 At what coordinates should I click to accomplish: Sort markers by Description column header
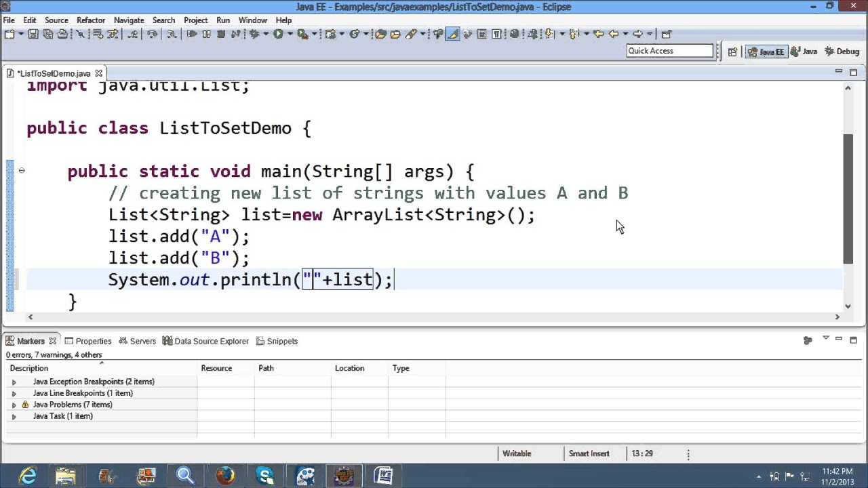pyautogui.click(x=102, y=368)
